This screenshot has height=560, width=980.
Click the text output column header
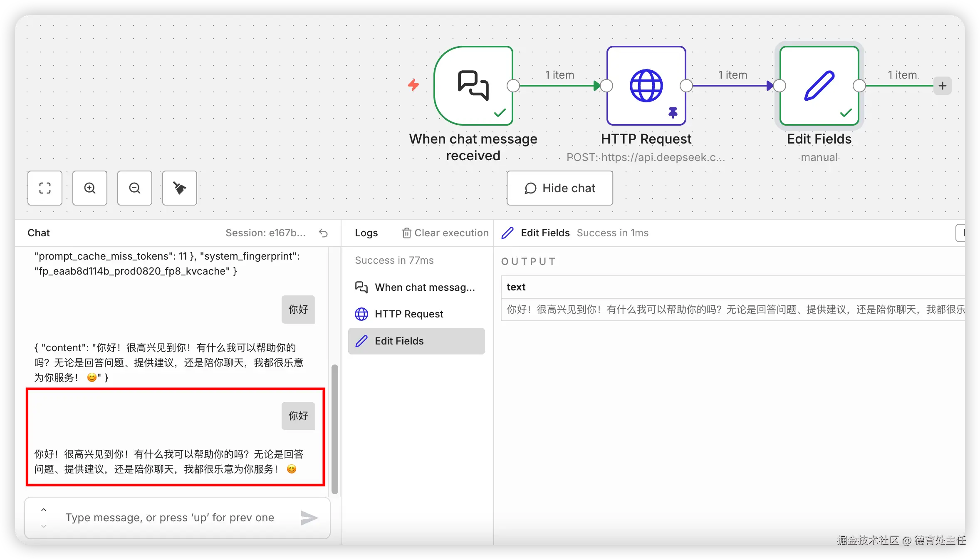point(516,287)
